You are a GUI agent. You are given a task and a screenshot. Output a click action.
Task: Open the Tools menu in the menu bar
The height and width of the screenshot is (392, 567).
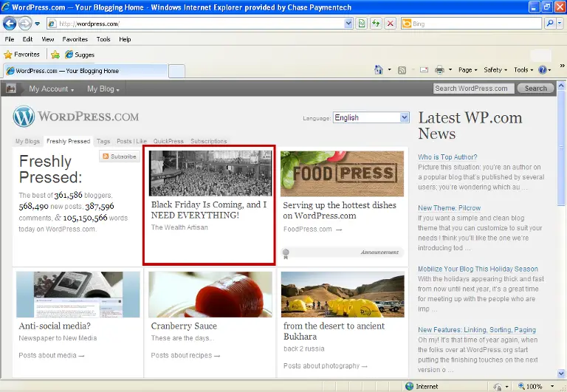pos(103,39)
